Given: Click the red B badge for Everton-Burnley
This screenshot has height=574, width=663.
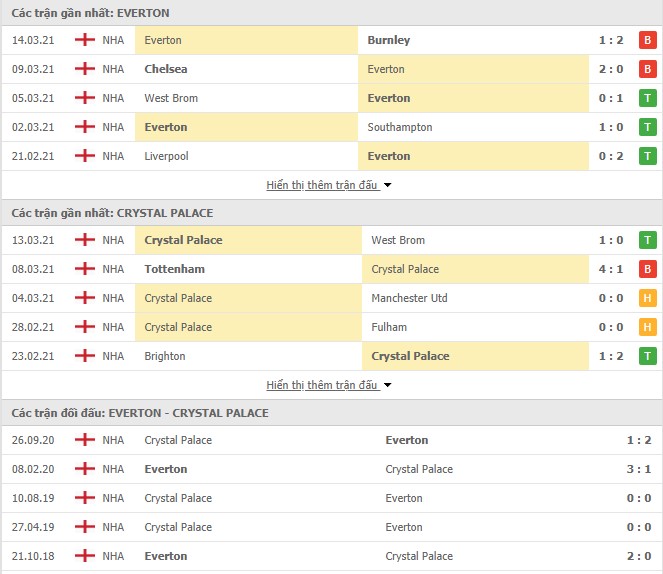Looking at the screenshot, I should (647, 40).
